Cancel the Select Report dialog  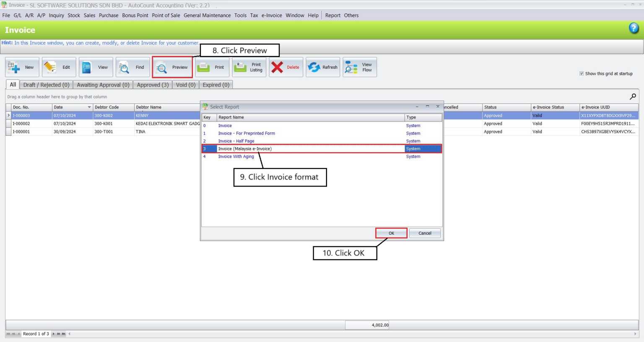[x=425, y=233]
